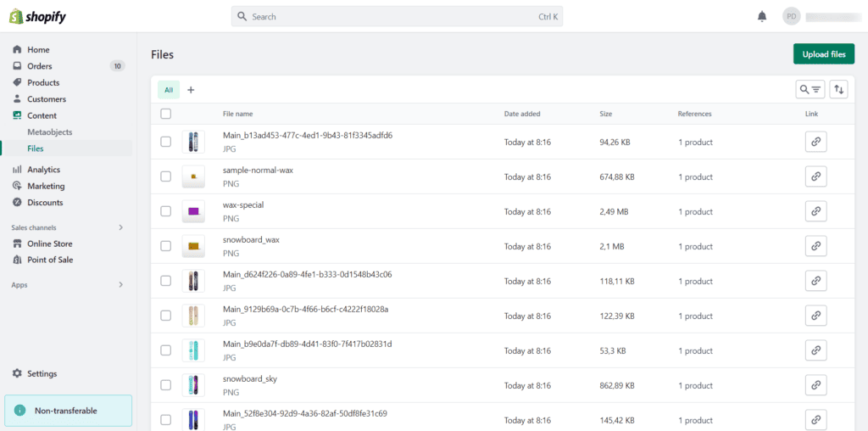
Task: Select all files with header checkbox
Action: tap(166, 114)
